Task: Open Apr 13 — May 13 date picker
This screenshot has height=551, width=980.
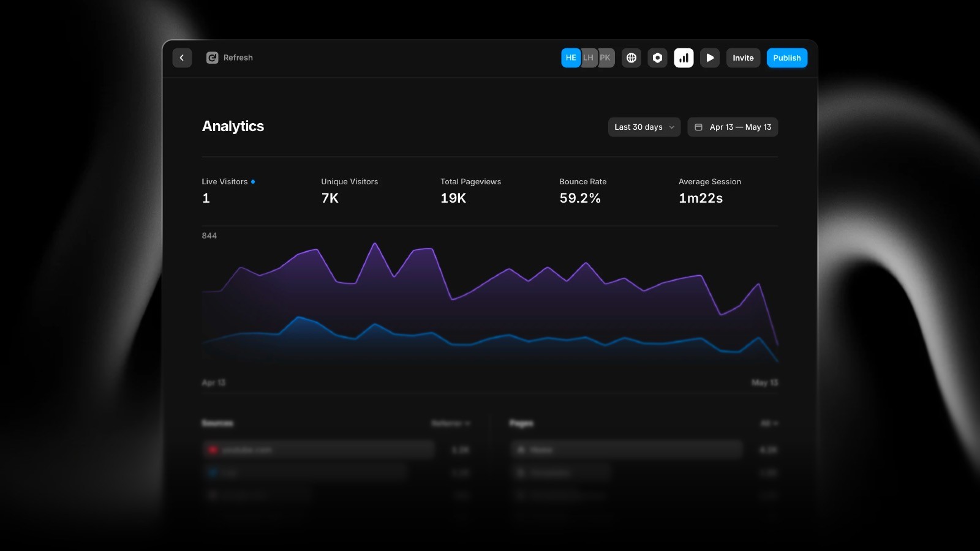Action: (x=733, y=127)
